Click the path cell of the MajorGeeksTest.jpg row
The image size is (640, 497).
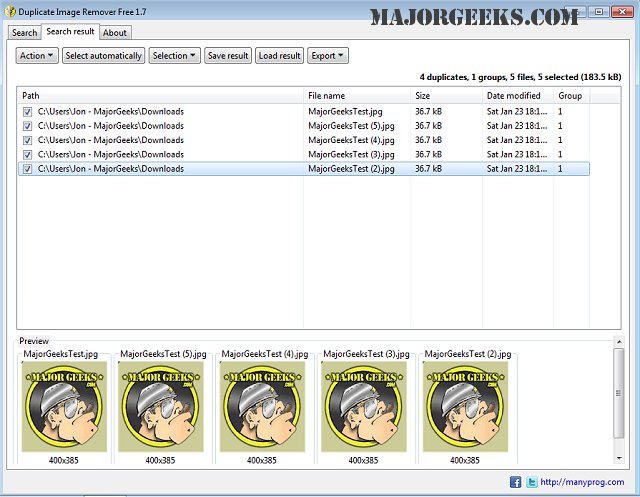tap(111, 112)
